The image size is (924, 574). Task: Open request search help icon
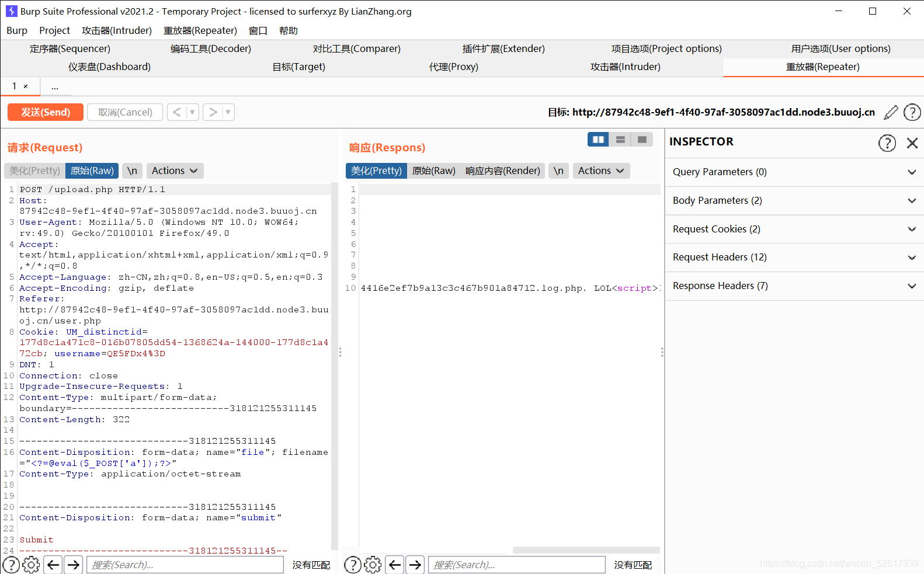(11, 565)
